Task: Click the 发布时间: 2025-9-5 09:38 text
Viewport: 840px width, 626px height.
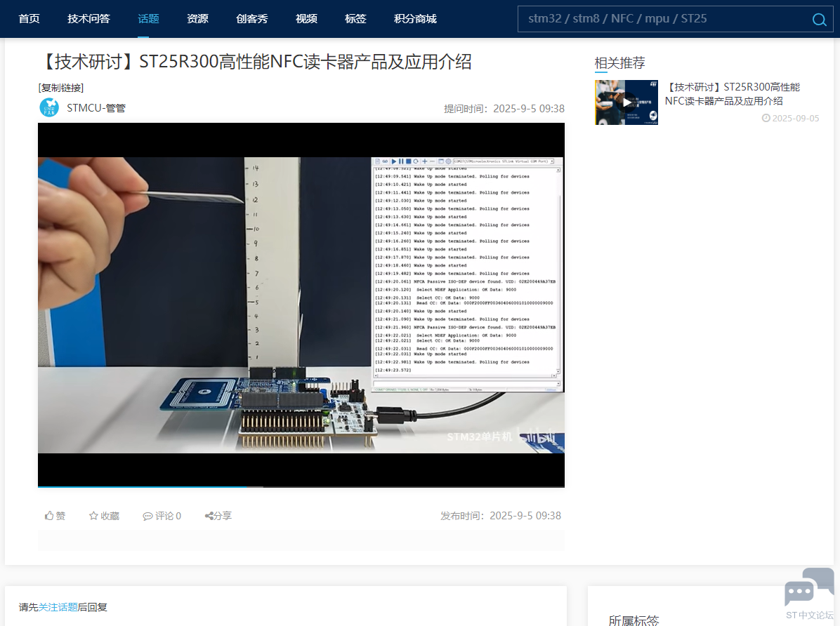Action: click(x=501, y=516)
